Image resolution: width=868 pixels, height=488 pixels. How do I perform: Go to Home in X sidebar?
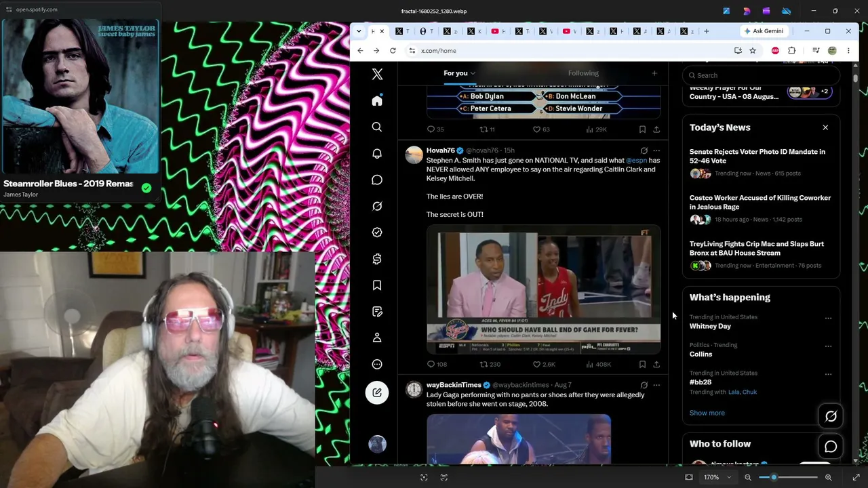tap(377, 101)
